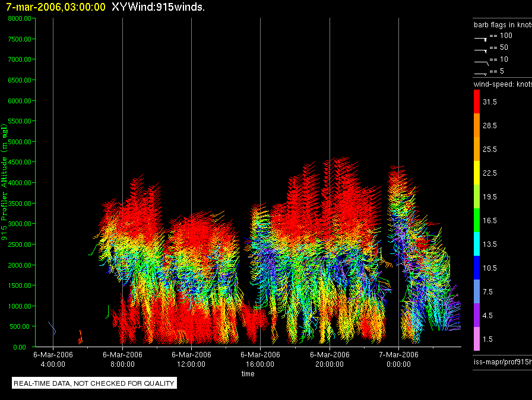532x400 pixels.
Task: Select the cyan 13.5 knots color band
Action: pos(477,244)
